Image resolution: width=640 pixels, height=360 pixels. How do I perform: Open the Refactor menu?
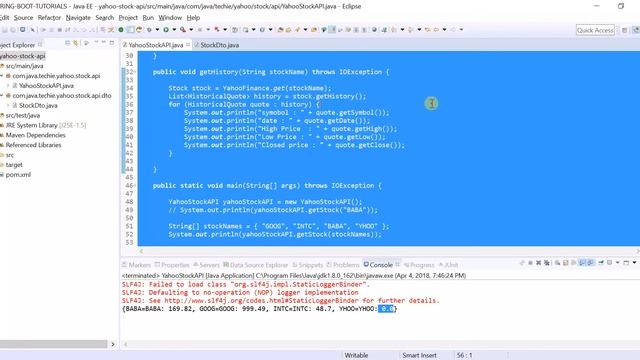click(49, 18)
